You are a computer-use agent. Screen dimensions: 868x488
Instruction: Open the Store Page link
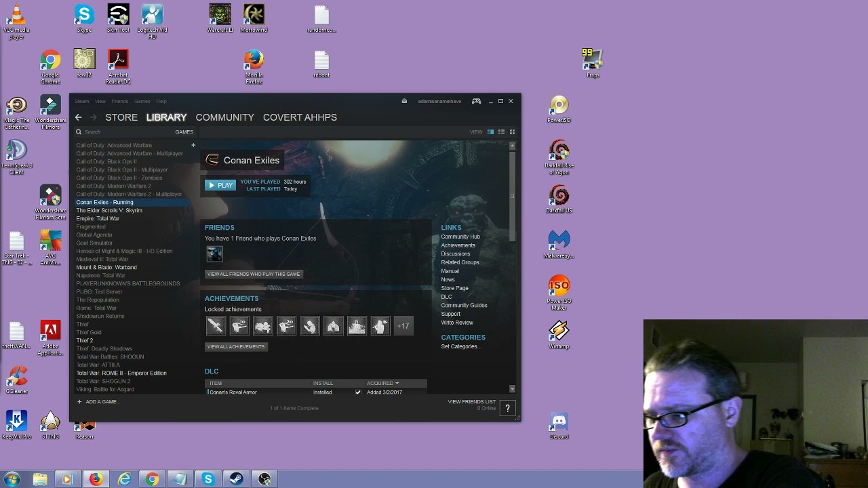point(454,288)
